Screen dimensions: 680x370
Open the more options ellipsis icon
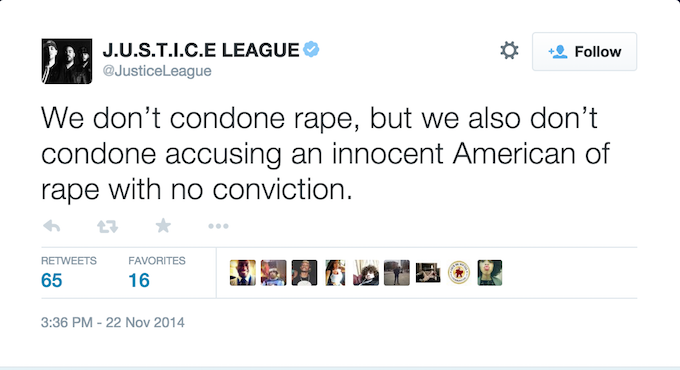click(x=218, y=226)
